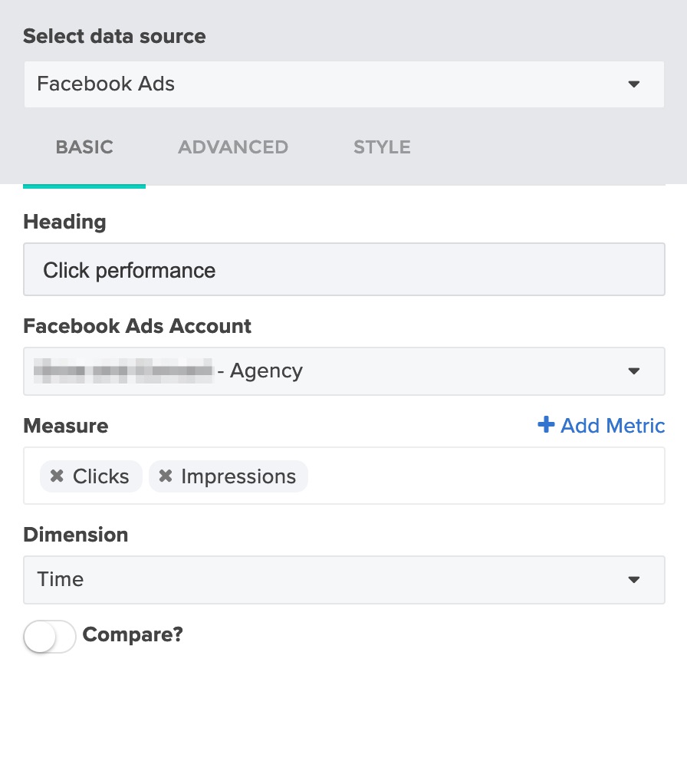
Task: Click the x icon on the Clicks tag
Action: pos(57,476)
